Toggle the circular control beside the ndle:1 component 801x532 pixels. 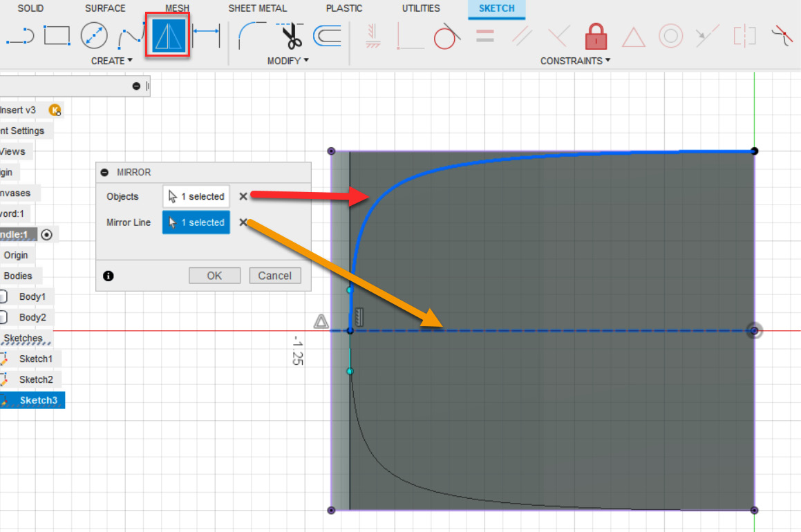46,234
